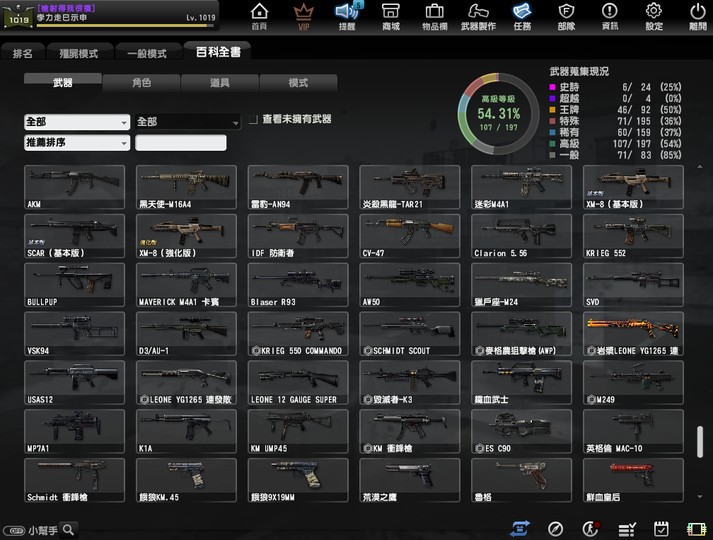The height and width of the screenshot is (540, 713).
Task: Expand the second 全部 dropdown with dark background
Action: (x=188, y=121)
